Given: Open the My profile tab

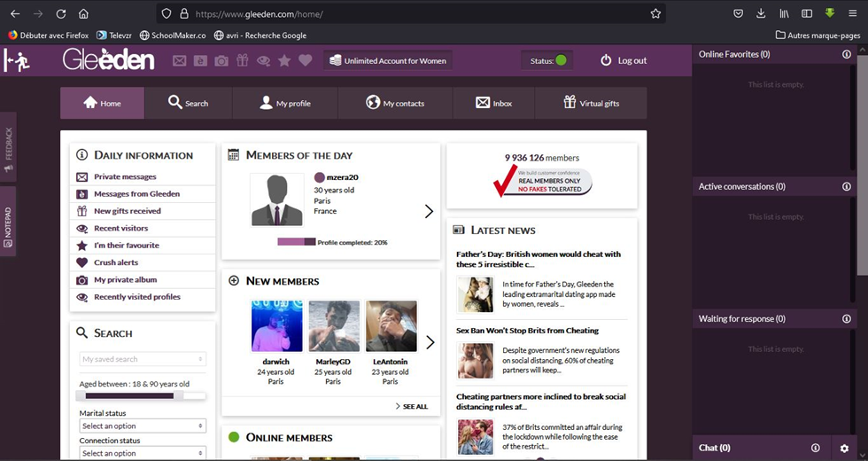Looking at the screenshot, I should (285, 103).
